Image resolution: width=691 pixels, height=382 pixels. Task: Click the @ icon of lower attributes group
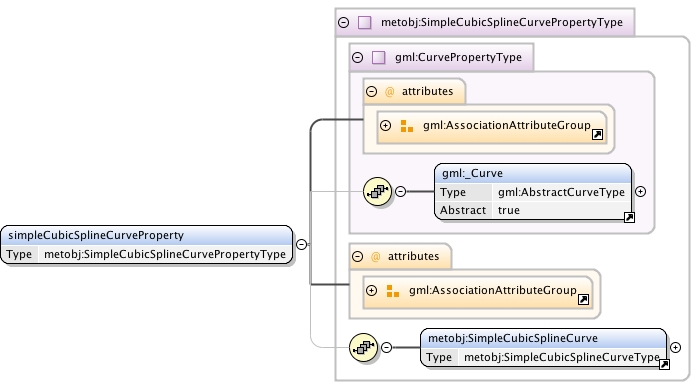375,256
